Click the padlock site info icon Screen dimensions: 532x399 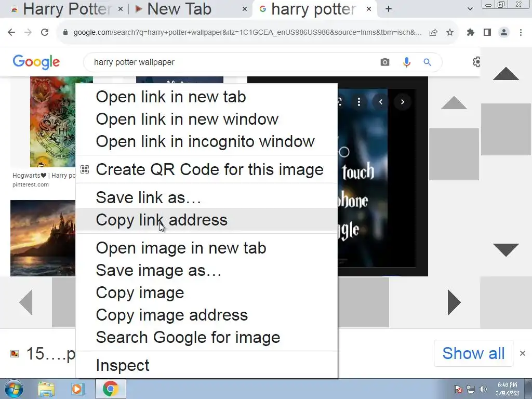pyautogui.click(x=65, y=32)
